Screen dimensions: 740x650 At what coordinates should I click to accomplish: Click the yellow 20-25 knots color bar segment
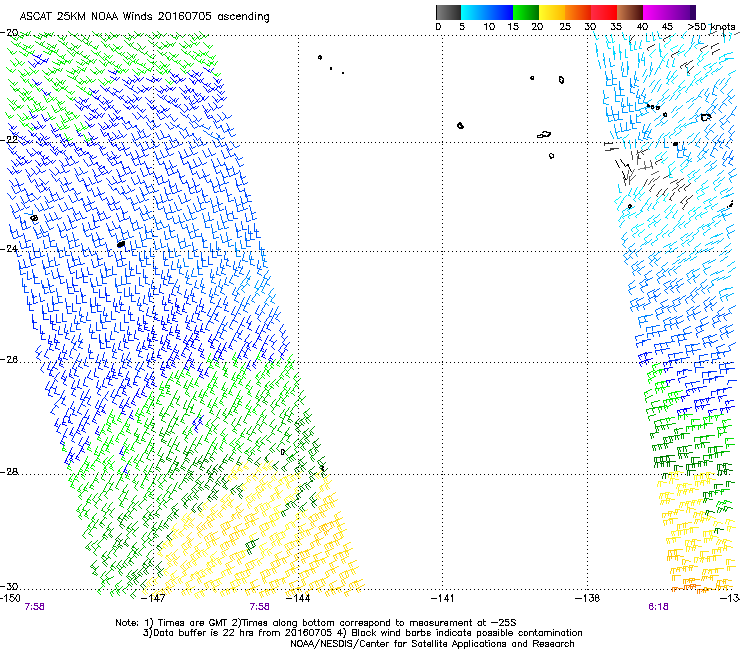552,12
